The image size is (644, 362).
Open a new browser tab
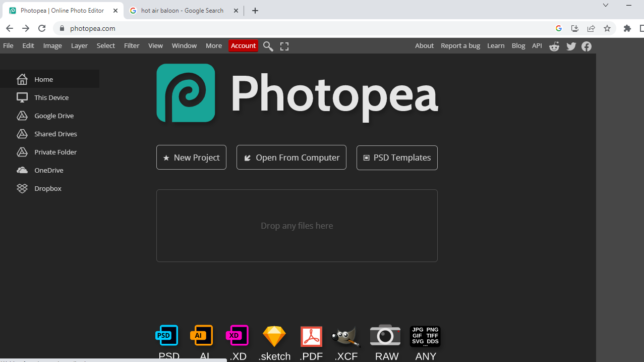[x=255, y=11]
